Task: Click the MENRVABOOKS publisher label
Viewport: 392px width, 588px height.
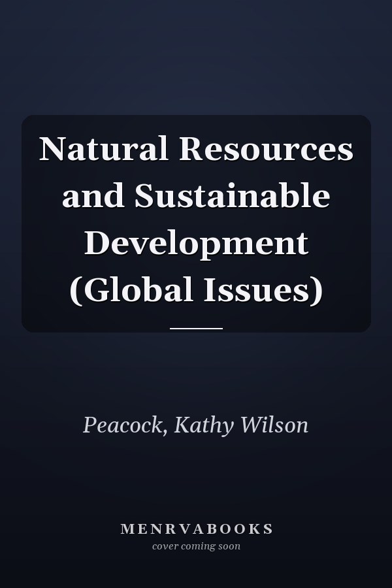Action: coord(197,529)
